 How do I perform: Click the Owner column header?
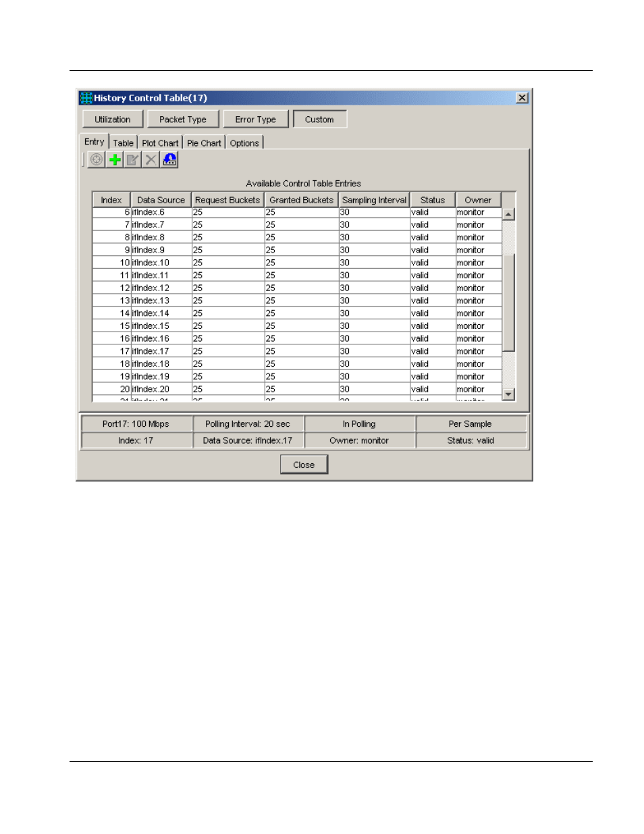tap(478, 200)
